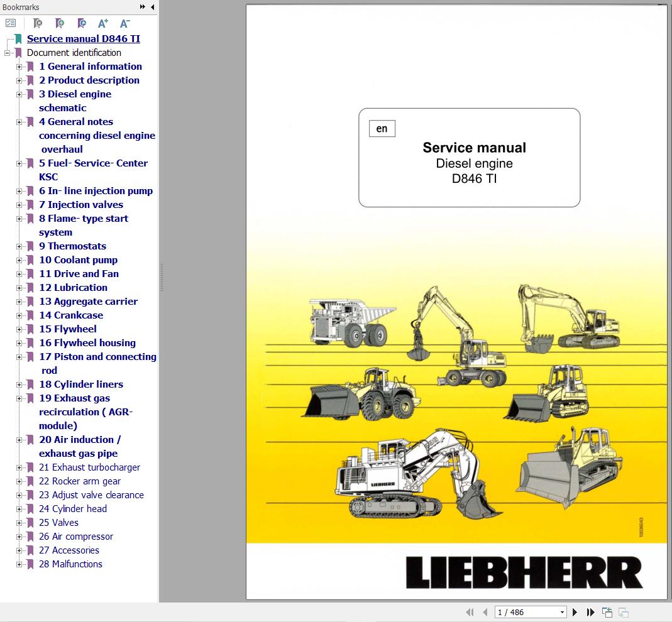Open the Service manual D846 TI bookmark
This screenshot has height=622, width=672.
click(x=84, y=38)
